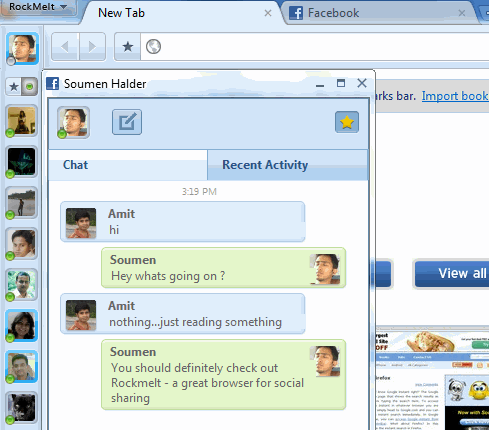Select the Recent Activity tab
This screenshot has height=430, width=489.
tap(288, 165)
